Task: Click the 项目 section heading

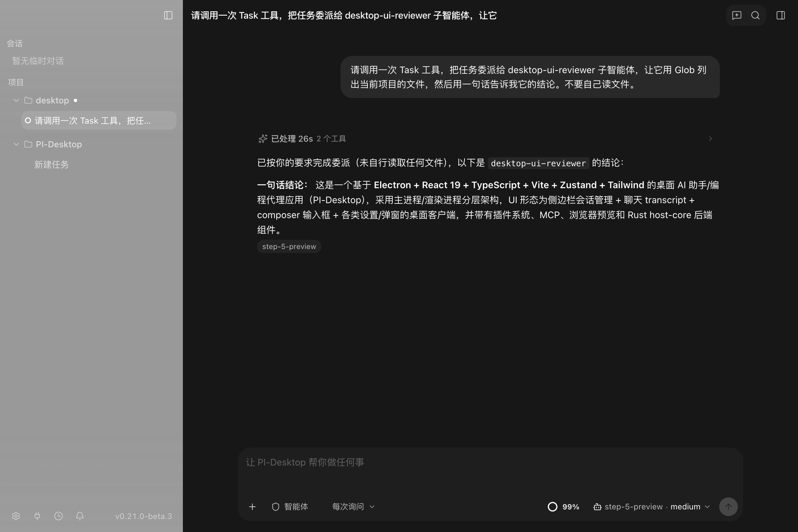Action: 16,82
